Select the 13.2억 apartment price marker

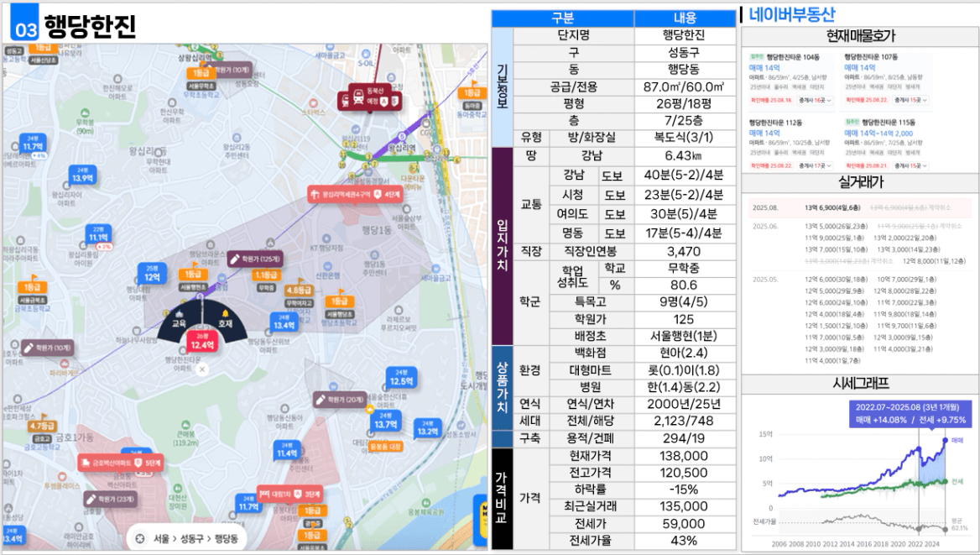click(428, 428)
